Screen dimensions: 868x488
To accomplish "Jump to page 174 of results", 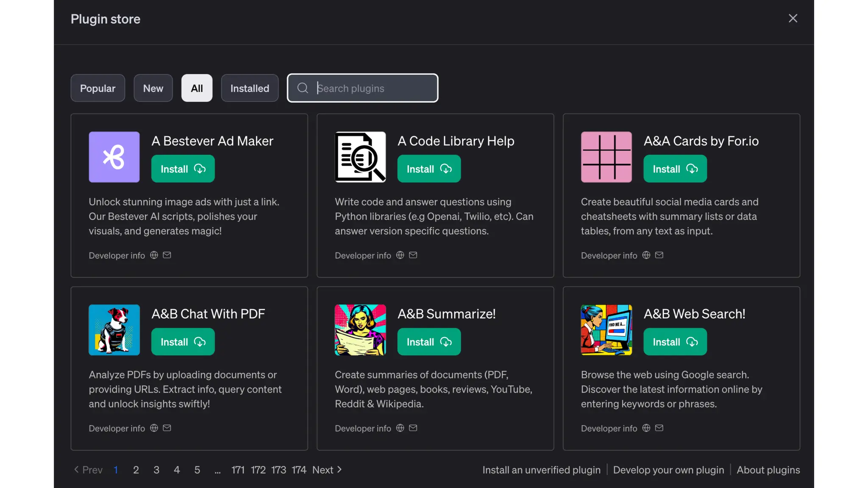I will pos(299,470).
